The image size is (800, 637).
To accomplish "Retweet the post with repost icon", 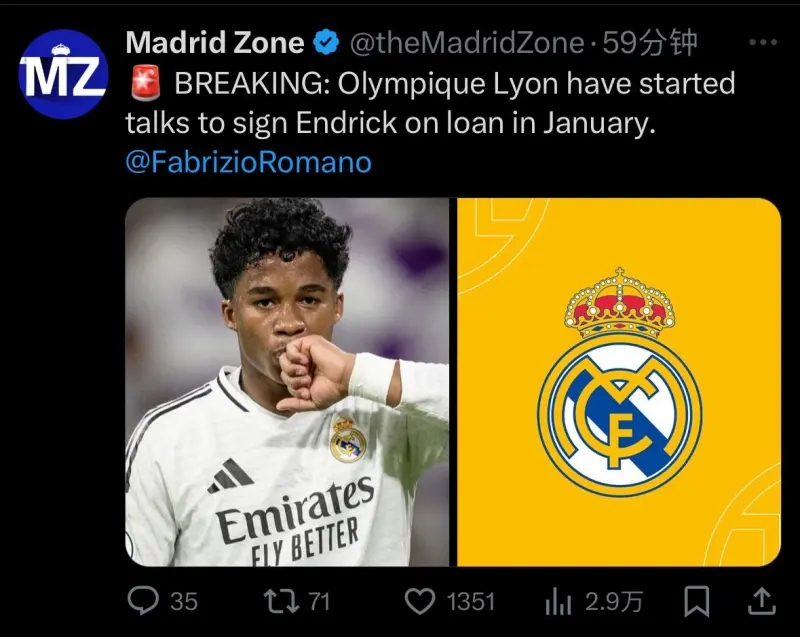I will coord(282,601).
